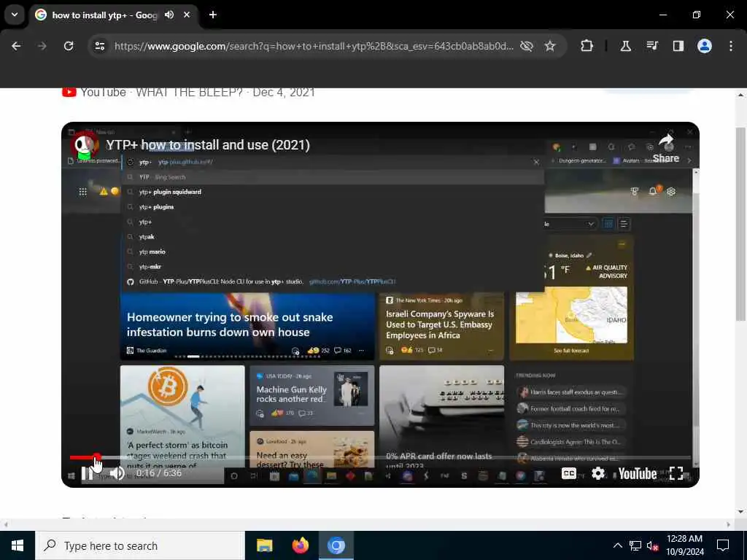Pause the YouTube video

pos(88,473)
